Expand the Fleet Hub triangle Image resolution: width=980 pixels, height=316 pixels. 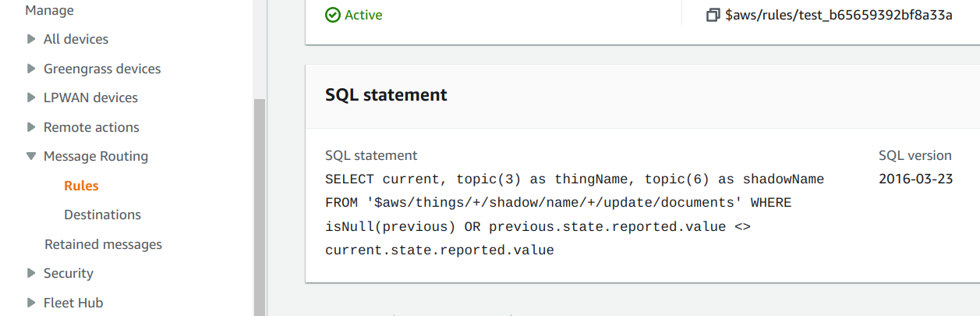point(31,303)
